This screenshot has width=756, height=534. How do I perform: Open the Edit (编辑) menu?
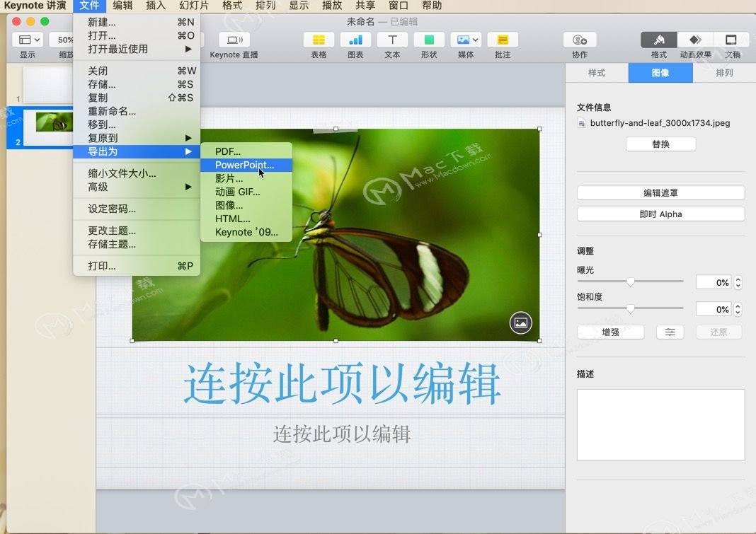(x=122, y=6)
